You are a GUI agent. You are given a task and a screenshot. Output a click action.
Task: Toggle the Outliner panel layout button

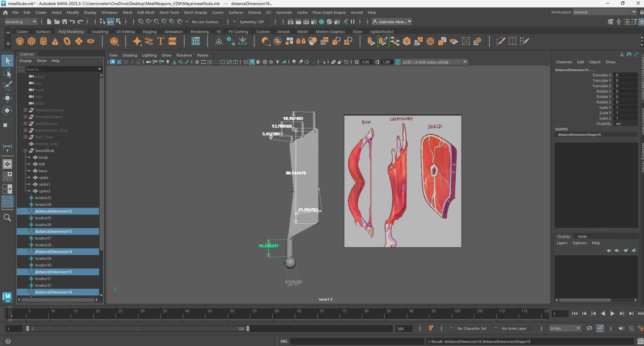tap(7, 201)
